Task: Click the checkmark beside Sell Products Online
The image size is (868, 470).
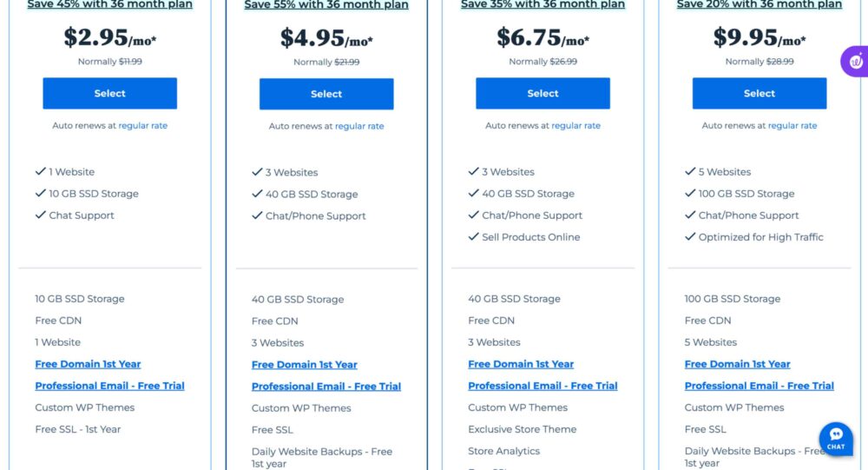Action: tap(473, 237)
